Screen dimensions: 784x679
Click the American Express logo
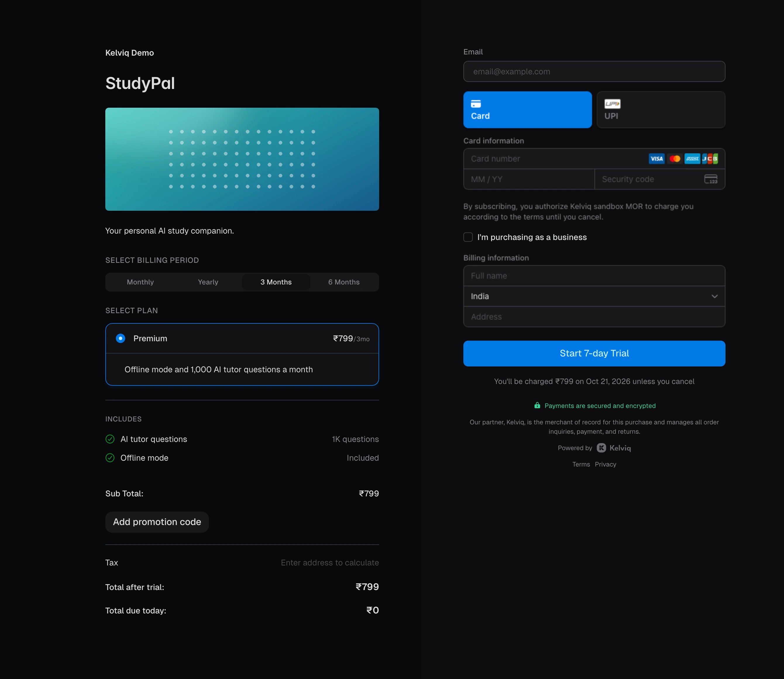pos(692,159)
